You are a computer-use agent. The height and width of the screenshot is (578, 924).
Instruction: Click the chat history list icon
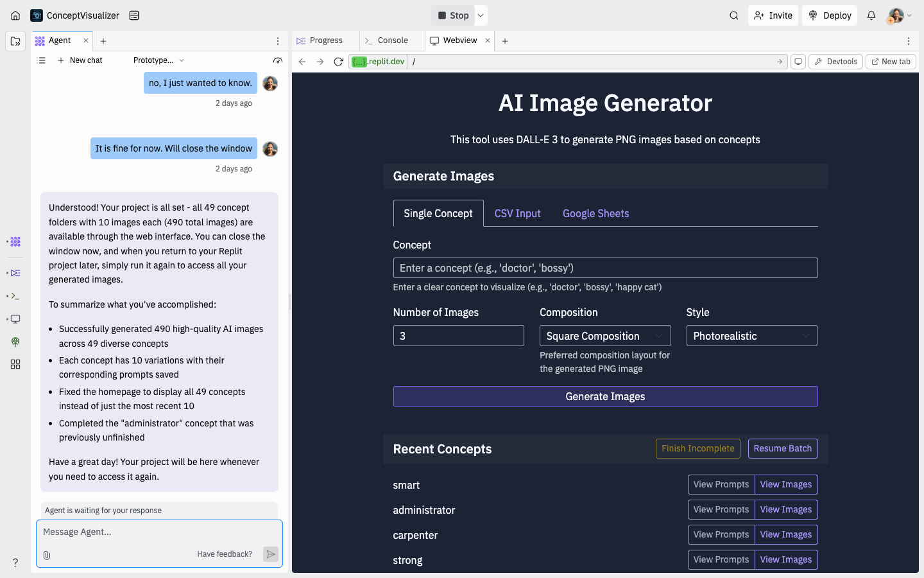pyautogui.click(x=42, y=60)
